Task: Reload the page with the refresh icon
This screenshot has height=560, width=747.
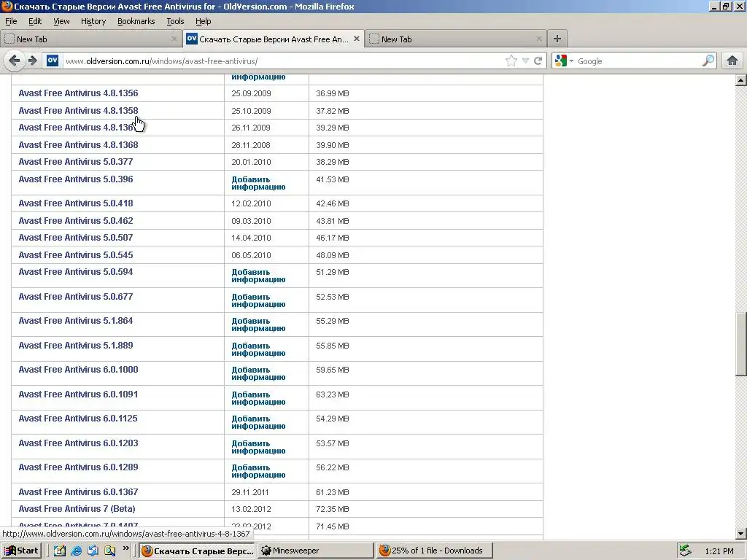Action: click(538, 61)
